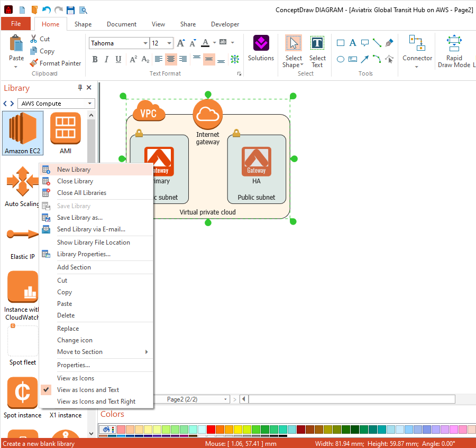Click the Internet gateway shape on canvas
Viewport: 476px width, 448px height.
click(x=208, y=114)
